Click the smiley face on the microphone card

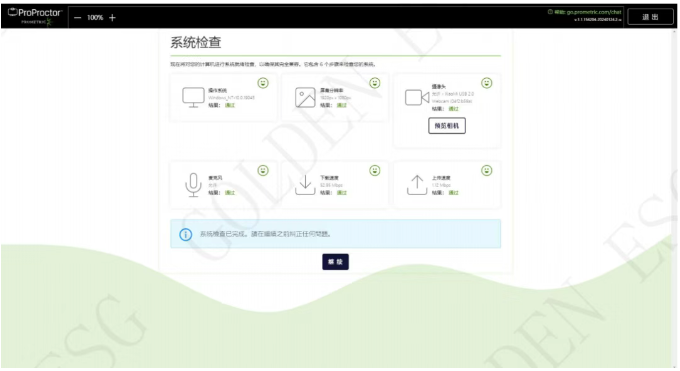click(263, 171)
